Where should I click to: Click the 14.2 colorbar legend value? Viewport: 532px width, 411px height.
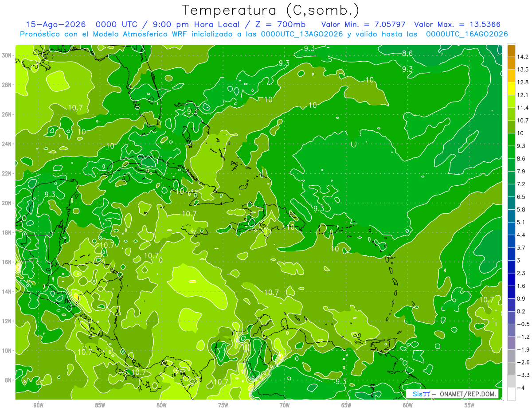click(523, 57)
